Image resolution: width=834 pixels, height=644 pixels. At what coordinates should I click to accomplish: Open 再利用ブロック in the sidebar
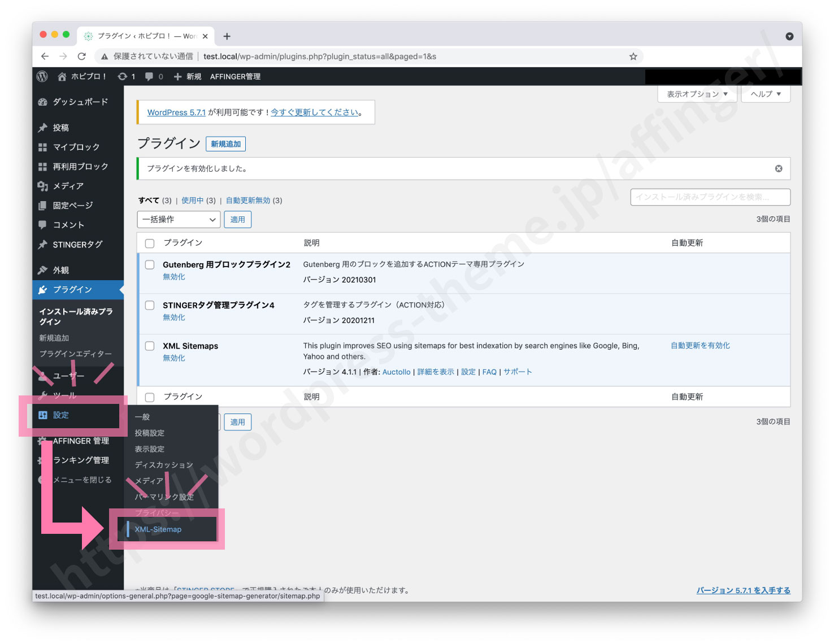tap(78, 167)
